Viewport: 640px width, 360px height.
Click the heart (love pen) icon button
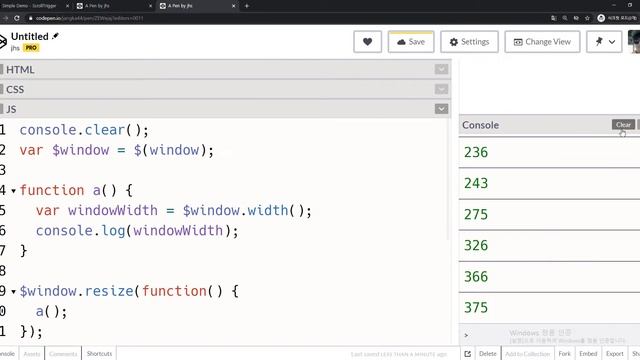click(x=367, y=42)
